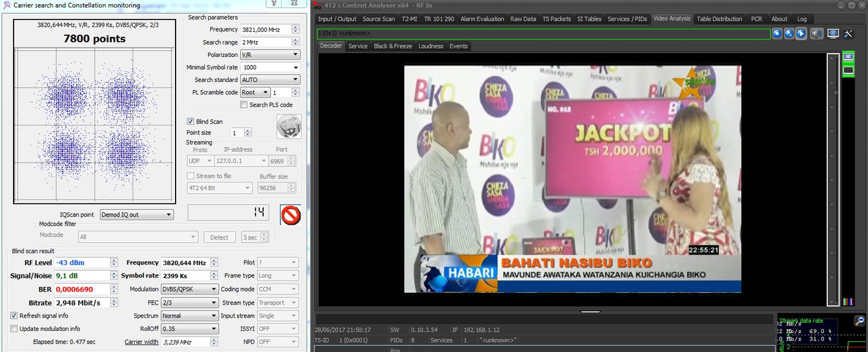
Task: Open the FEC 2/3 dropdown
Action: point(189,302)
